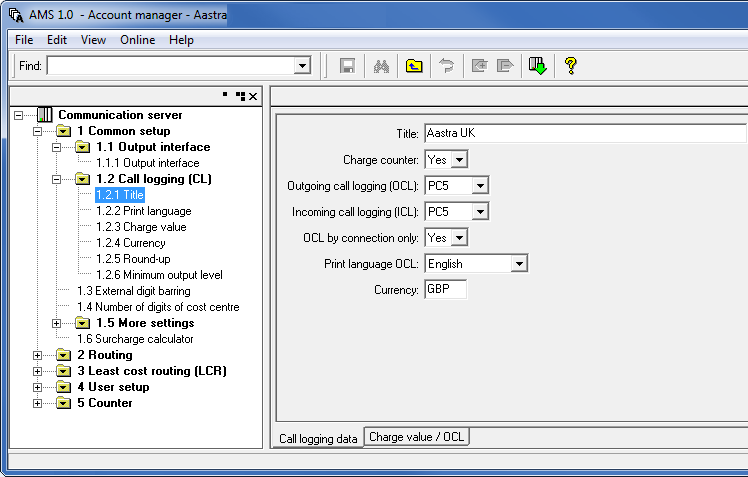Click the Title text field
The width and height of the screenshot is (748, 477).
click(x=584, y=133)
